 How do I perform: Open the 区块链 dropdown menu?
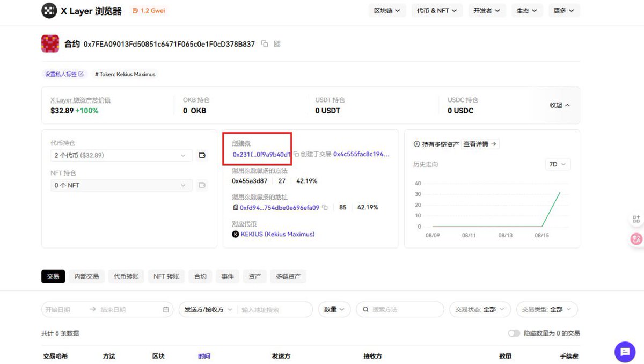tap(387, 11)
